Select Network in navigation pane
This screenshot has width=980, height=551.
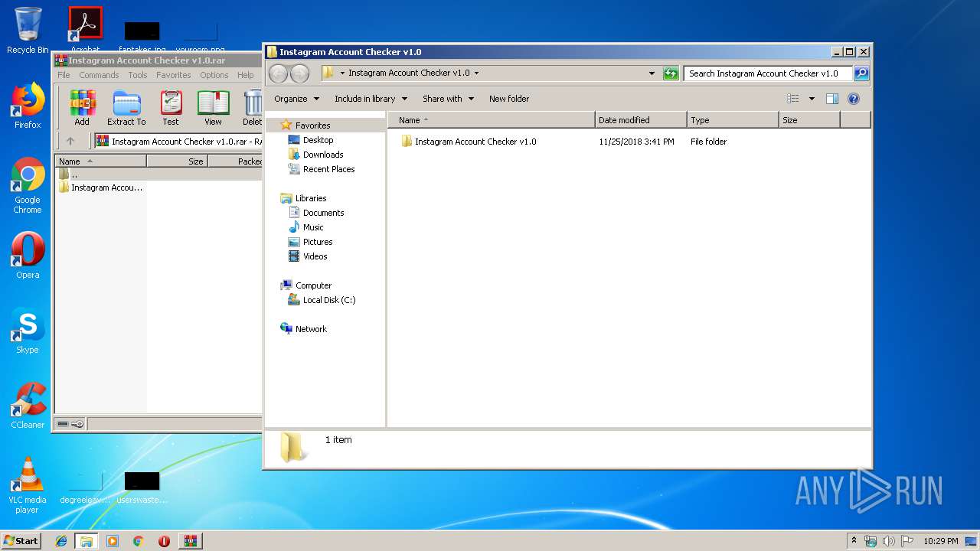click(x=311, y=329)
